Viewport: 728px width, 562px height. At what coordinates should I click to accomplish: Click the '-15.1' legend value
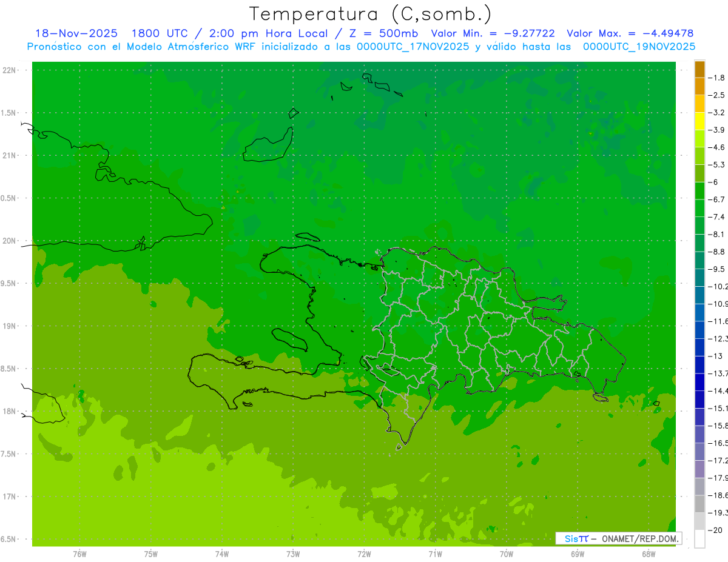pyautogui.click(x=718, y=408)
